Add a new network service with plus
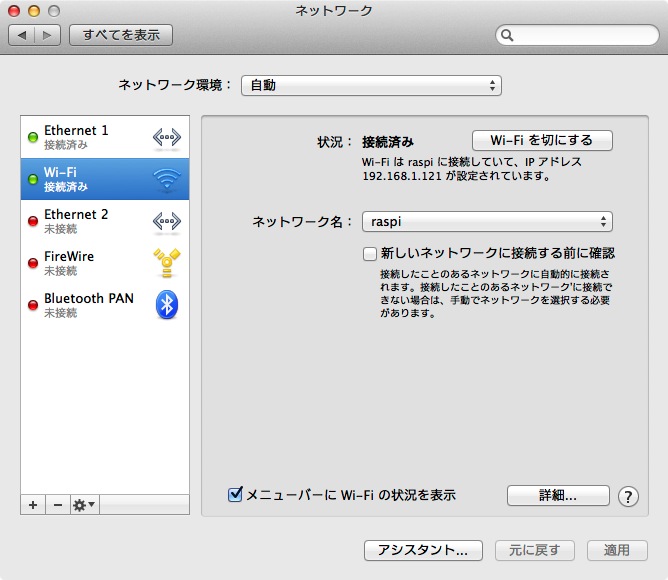This screenshot has height=580, width=668. [x=33, y=505]
